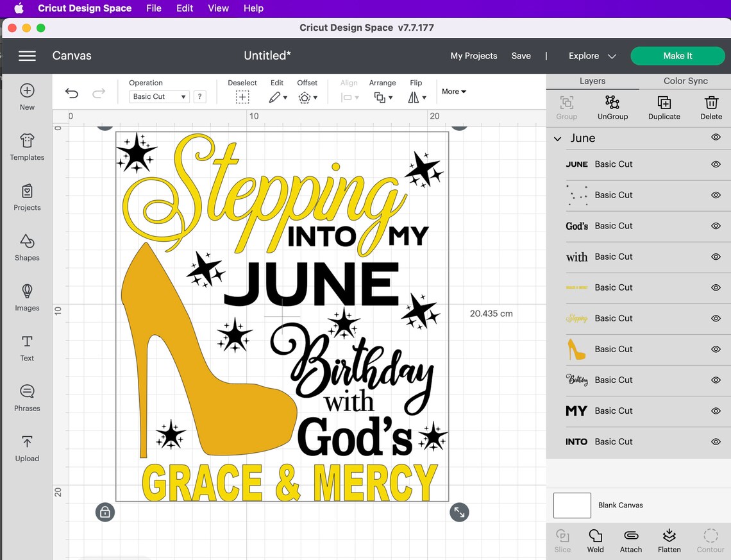Click the Attach icon
Image resolution: width=731 pixels, height=560 pixels.
(x=630, y=540)
